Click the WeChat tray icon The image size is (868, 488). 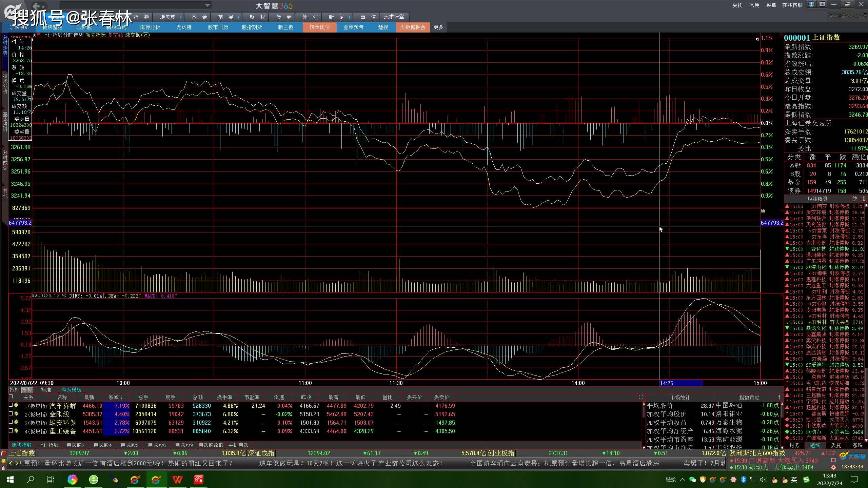pyautogui.click(x=693, y=480)
